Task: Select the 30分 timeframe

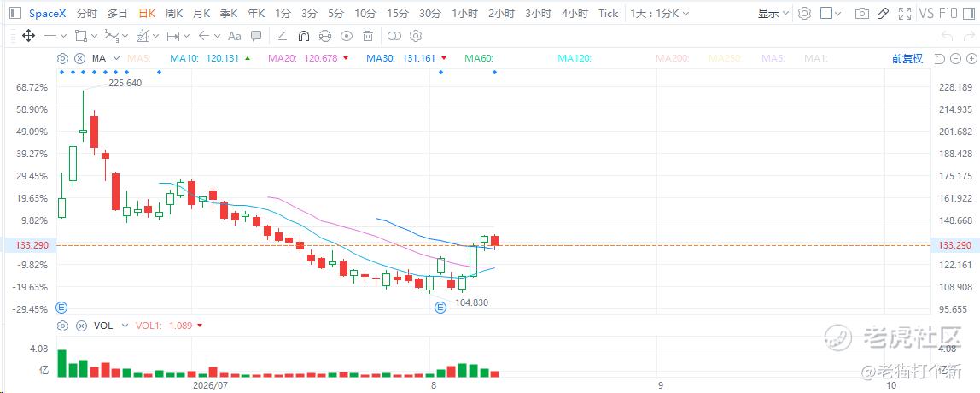Action: 430,13
